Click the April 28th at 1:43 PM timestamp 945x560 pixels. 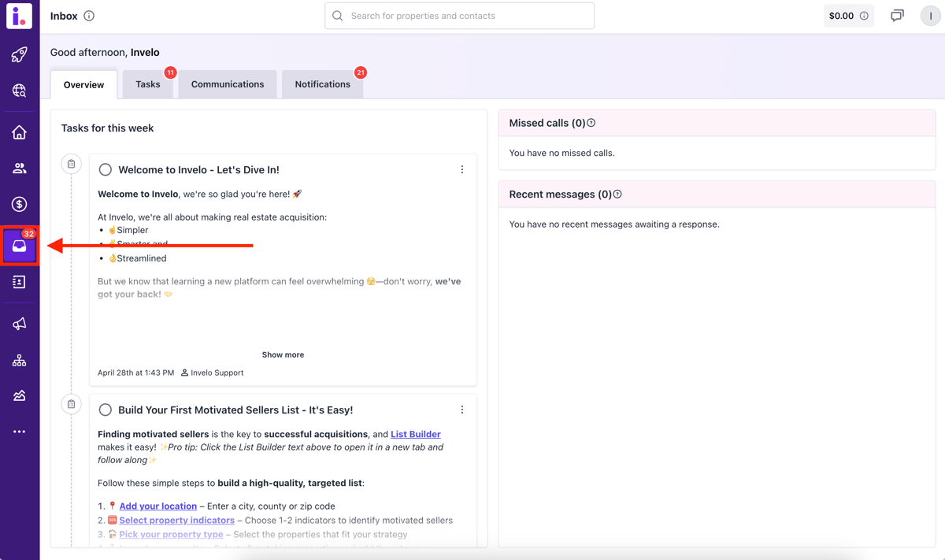click(x=135, y=373)
